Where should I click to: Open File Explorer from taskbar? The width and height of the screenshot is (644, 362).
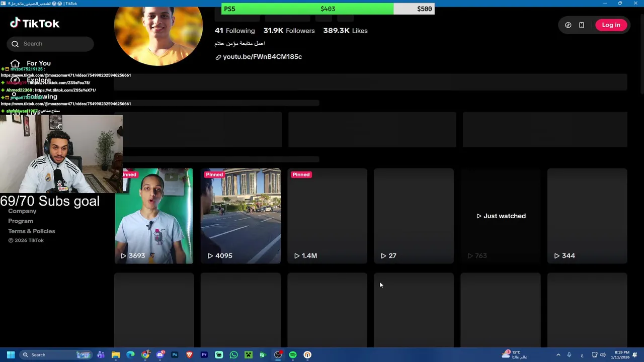116,355
